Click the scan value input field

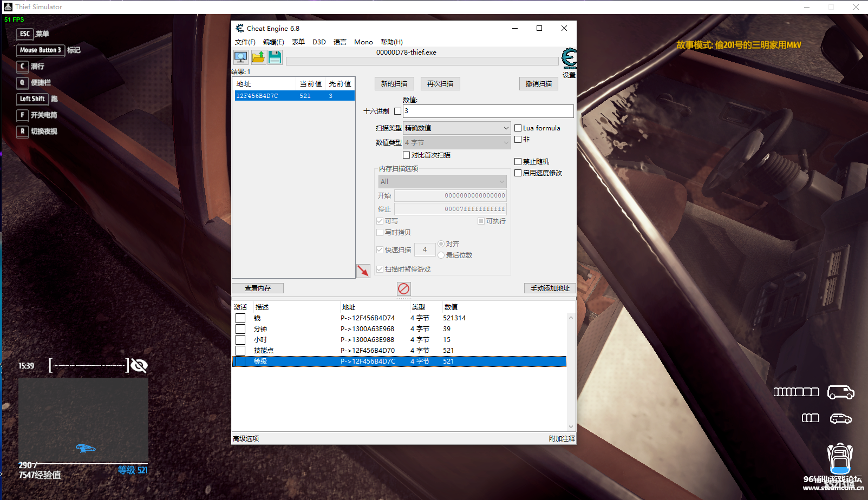(488, 111)
